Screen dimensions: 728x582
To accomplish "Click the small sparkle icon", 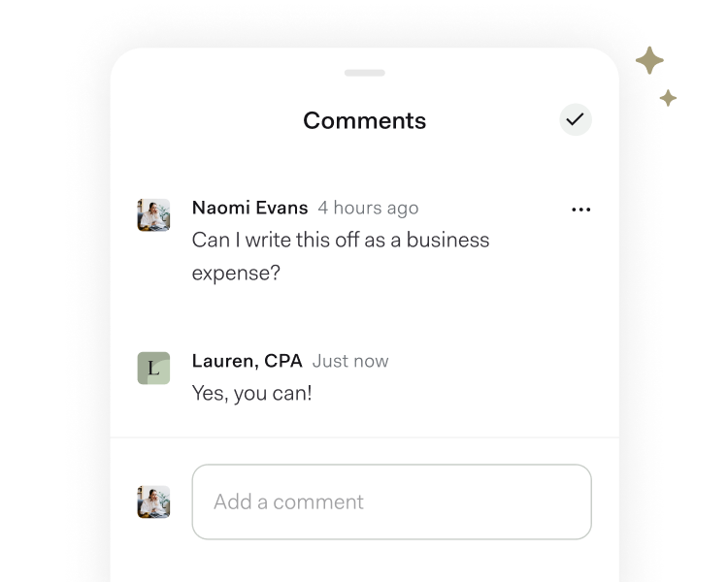I will (668, 98).
